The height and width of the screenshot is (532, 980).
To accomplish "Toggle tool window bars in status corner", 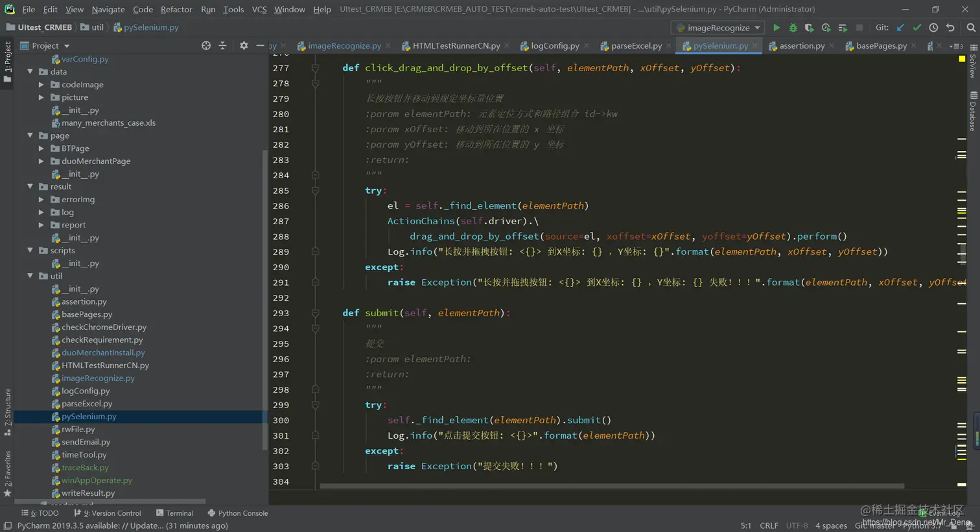I will tap(7, 526).
